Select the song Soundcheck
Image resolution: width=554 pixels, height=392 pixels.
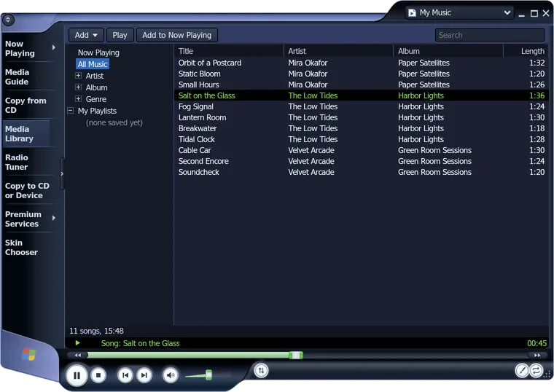point(361,173)
